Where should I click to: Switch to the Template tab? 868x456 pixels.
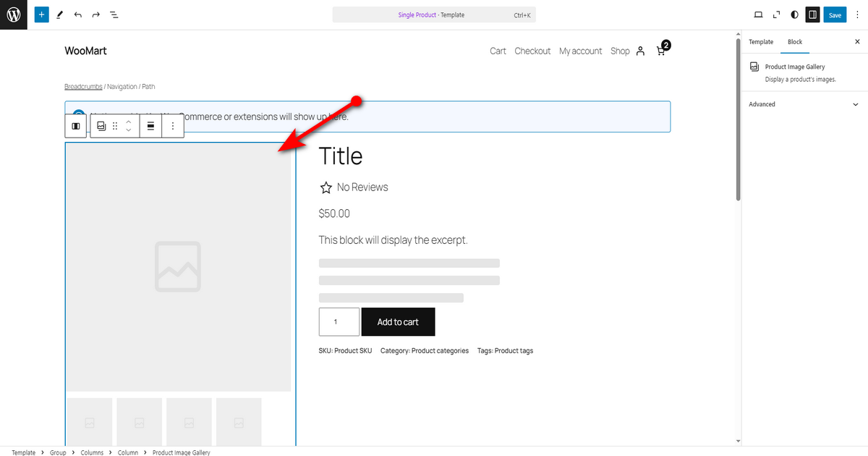click(x=761, y=42)
